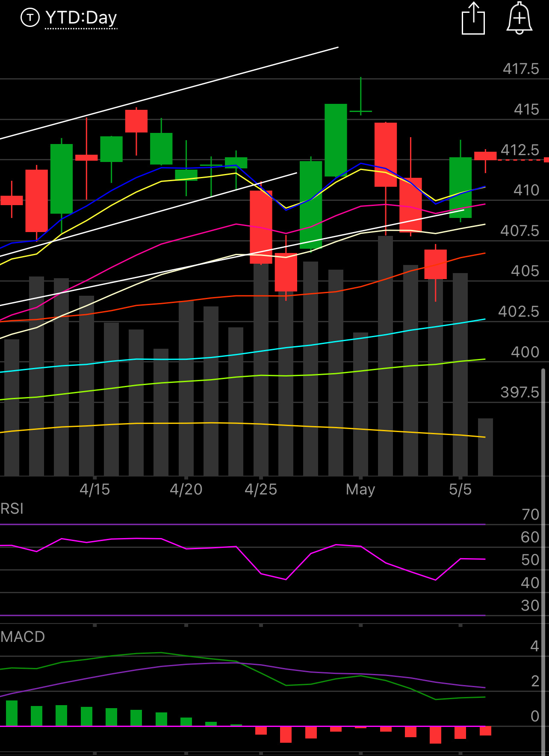This screenshot has width=549, height=756.
Task: Tap the 415 price axis label
Action: (526, 109)
